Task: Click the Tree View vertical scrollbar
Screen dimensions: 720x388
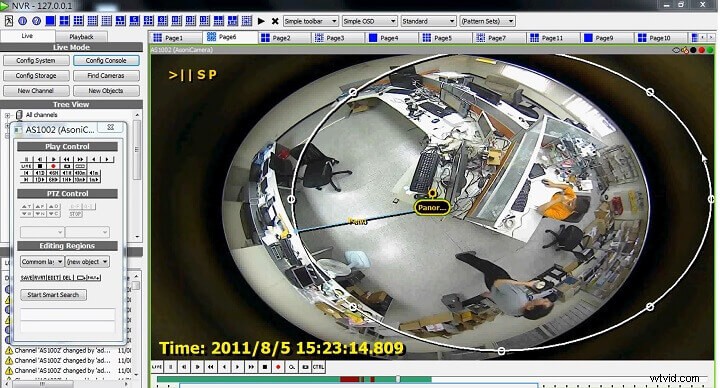Action: (x=136, y=174)
